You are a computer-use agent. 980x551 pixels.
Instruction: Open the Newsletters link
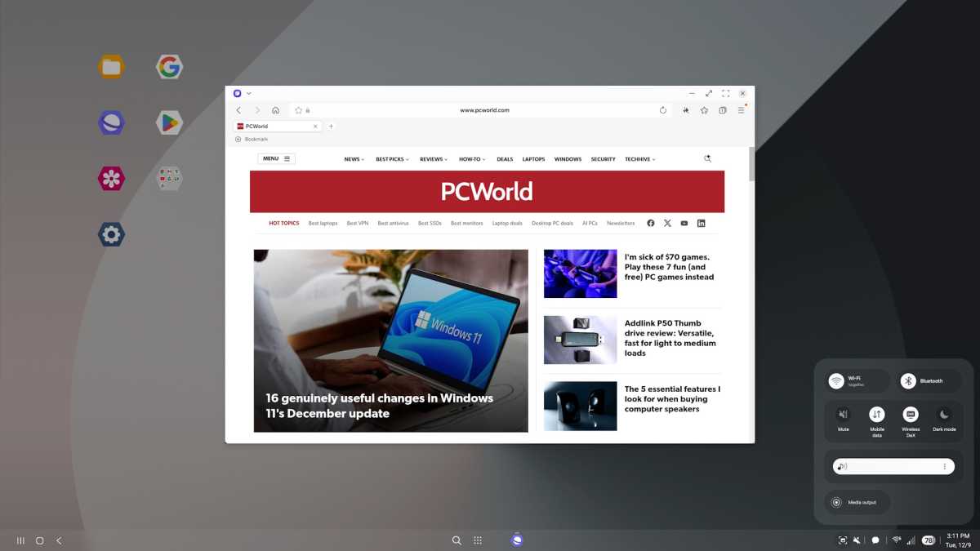(621, 223)
